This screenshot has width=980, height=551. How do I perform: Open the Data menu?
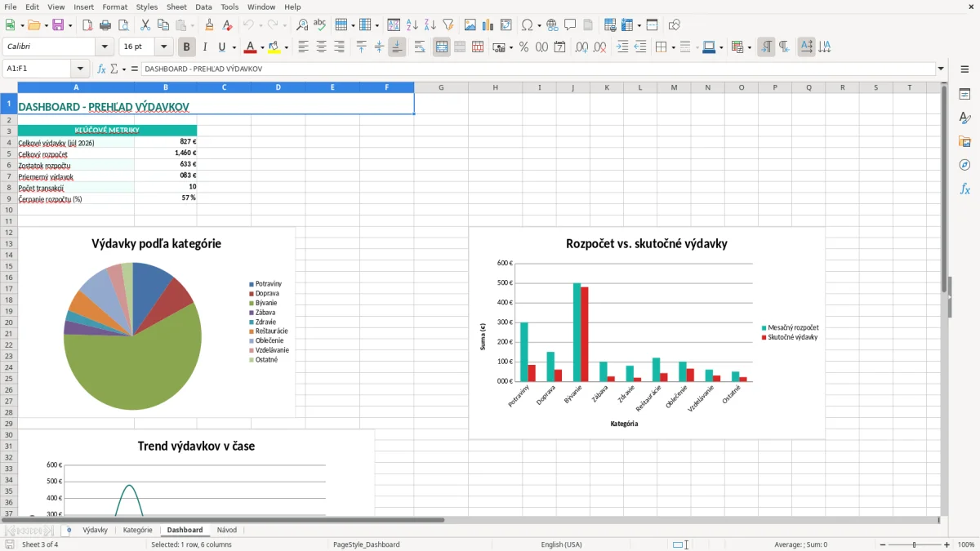coord(203,7)
